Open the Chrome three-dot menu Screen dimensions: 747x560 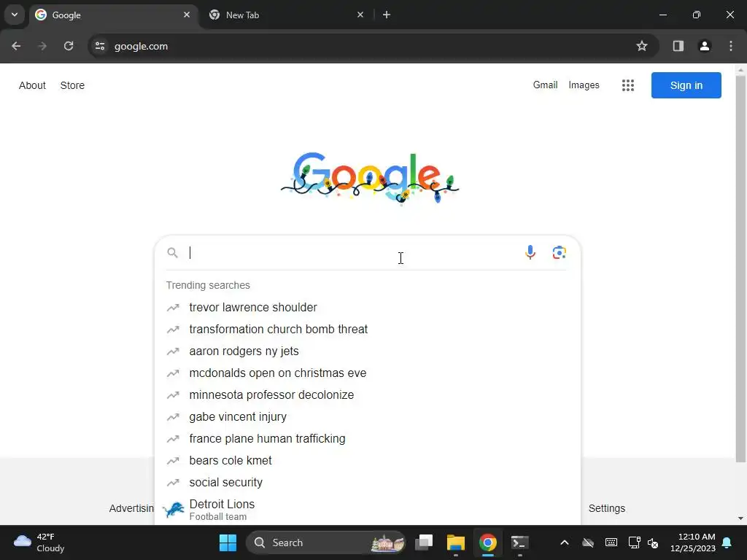[x=731, y=46]
